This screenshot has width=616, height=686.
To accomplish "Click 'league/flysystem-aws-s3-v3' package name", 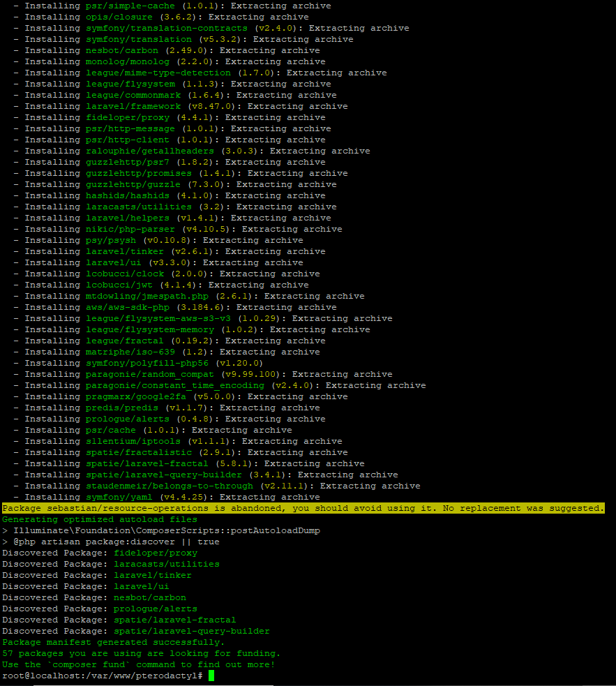I will pyautogui.click(x=158, y=318).
